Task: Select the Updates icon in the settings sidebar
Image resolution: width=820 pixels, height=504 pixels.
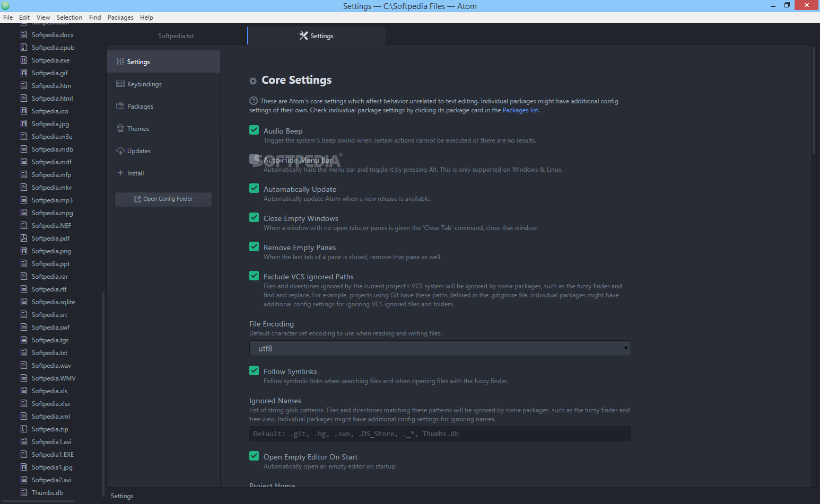Action: pyautogui.click(x=120, y=151)
